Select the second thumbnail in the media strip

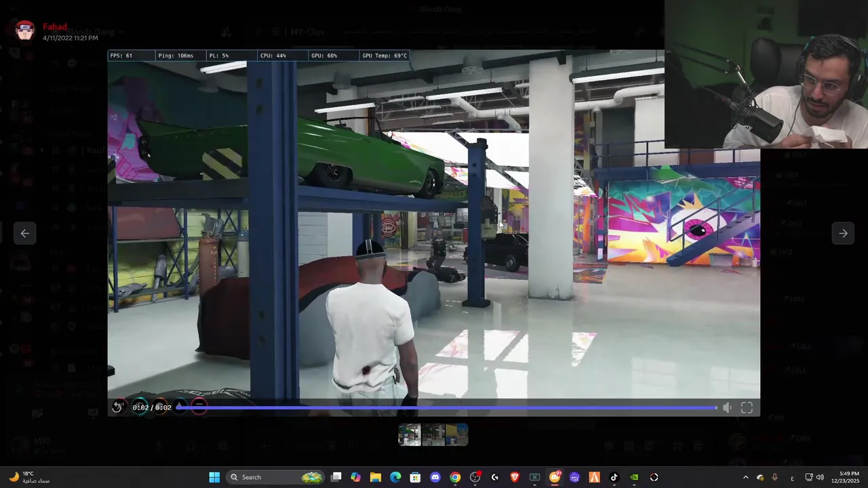433,434
